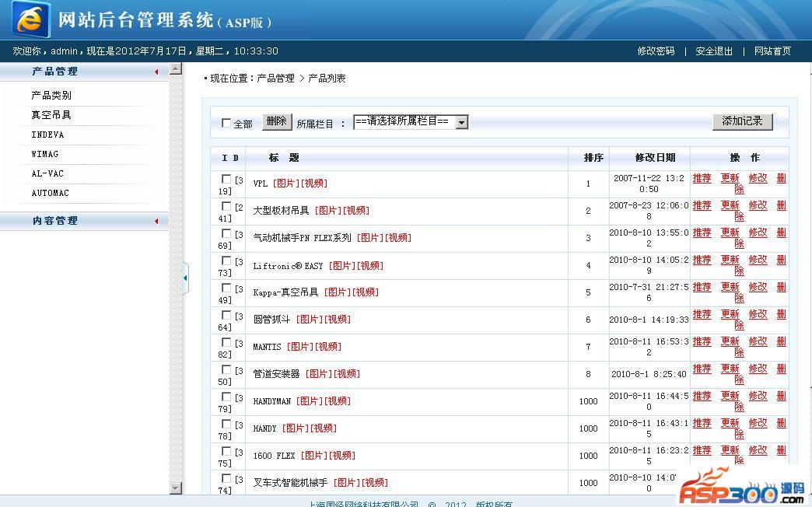
Task: Click 修改 for the VPL row
Action: (x=758, y=178)
